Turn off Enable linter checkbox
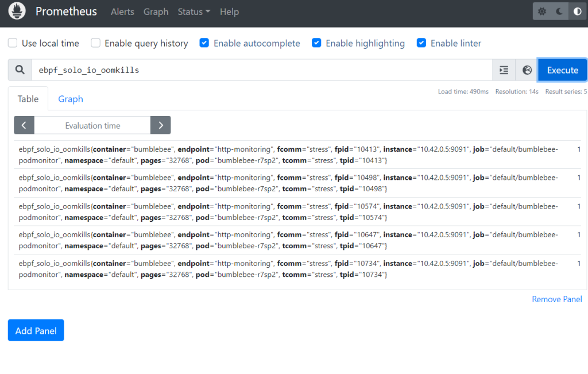Viewport: 588px width, 374px height. point(421,43)
